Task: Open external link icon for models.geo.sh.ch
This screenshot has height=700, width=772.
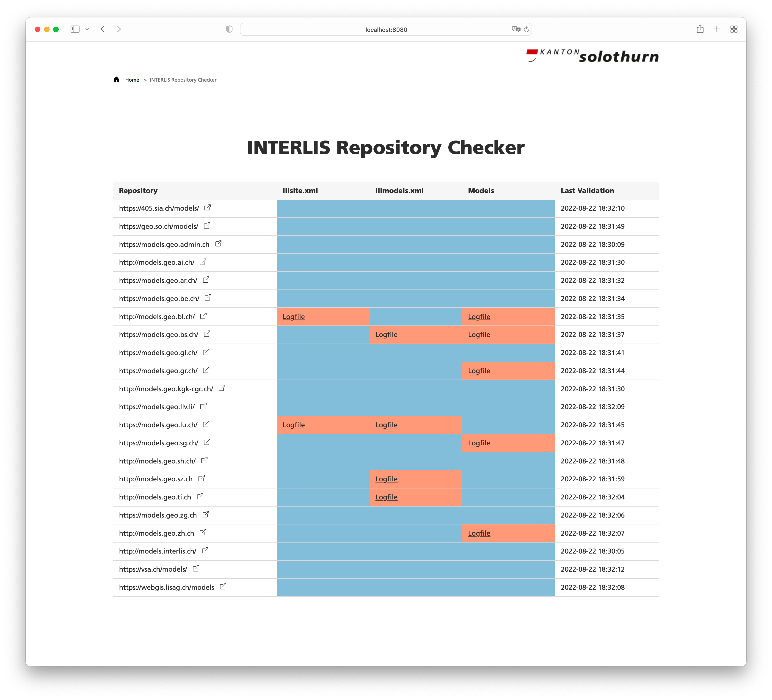Action: pyautogui.click(x=204, y=460)
